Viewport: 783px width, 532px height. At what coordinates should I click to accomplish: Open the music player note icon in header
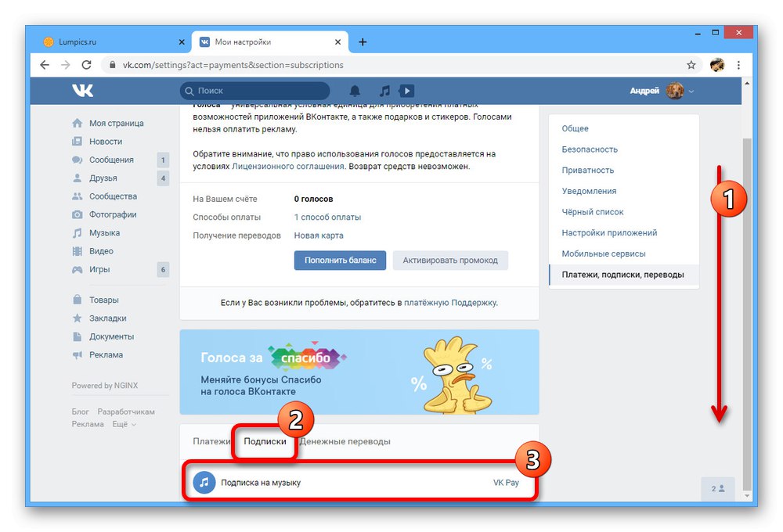[x=384, y=91]
